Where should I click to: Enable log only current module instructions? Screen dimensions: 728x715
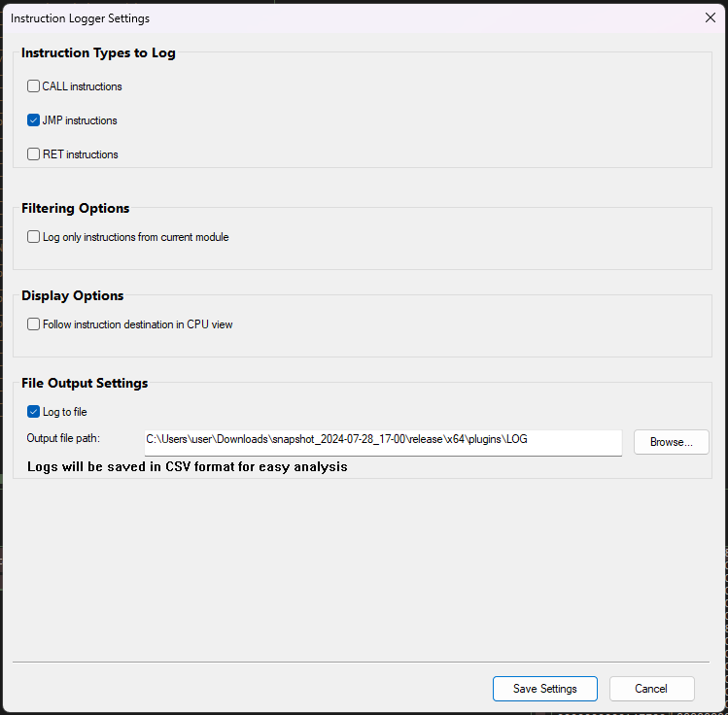pyautogui.click(x=34, y=237)
